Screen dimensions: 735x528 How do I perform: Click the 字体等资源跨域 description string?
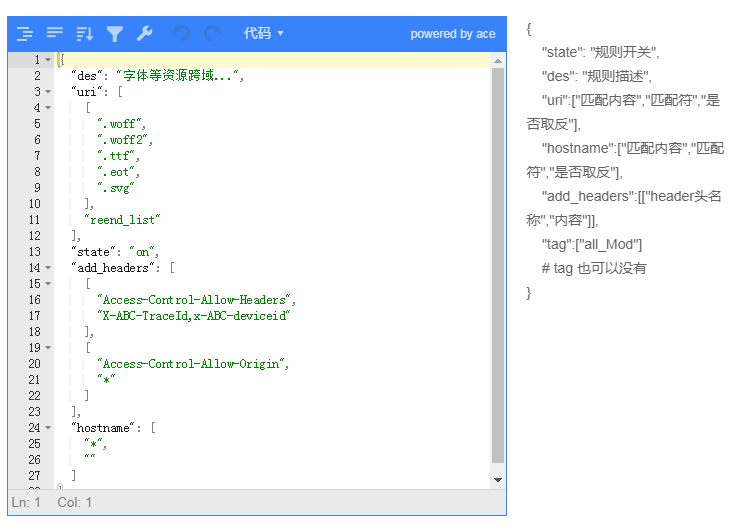coord(177,76)
